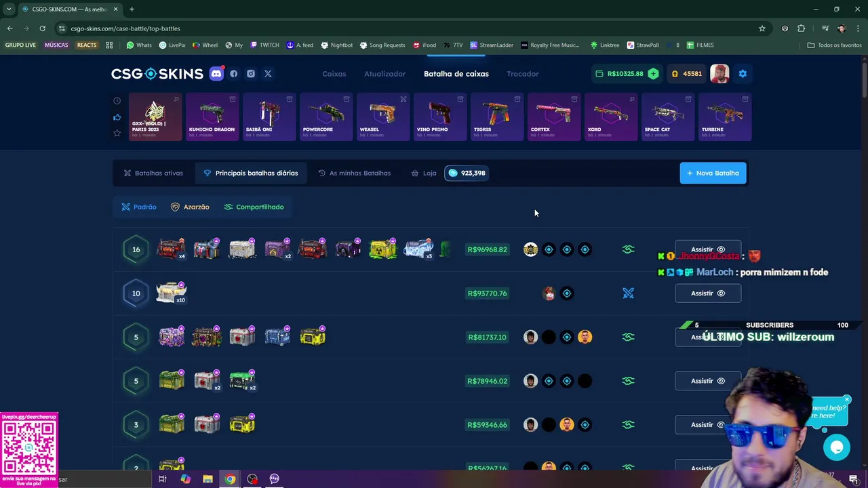Open the Powercore drop card
Screen dimensions: 868x488
pyautogui.click(x=325, y=117)
